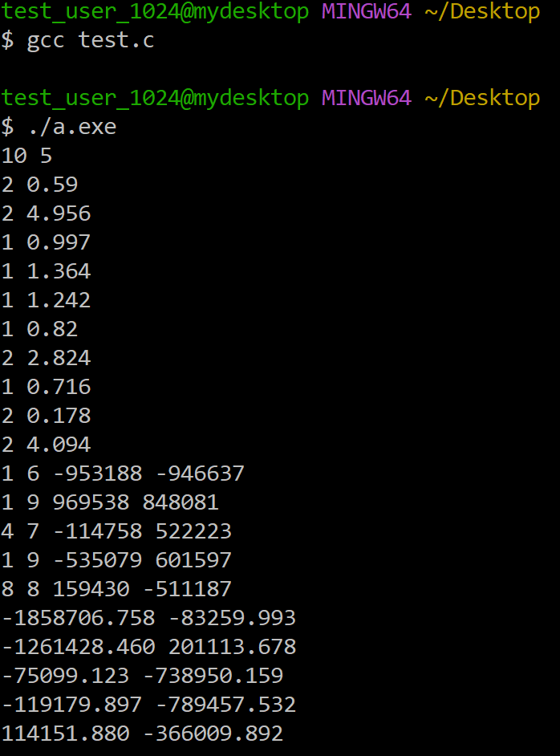Click the 'gcc test.c' command line
The width and height of the screenshot is (560, 756).
pos(78,40)
